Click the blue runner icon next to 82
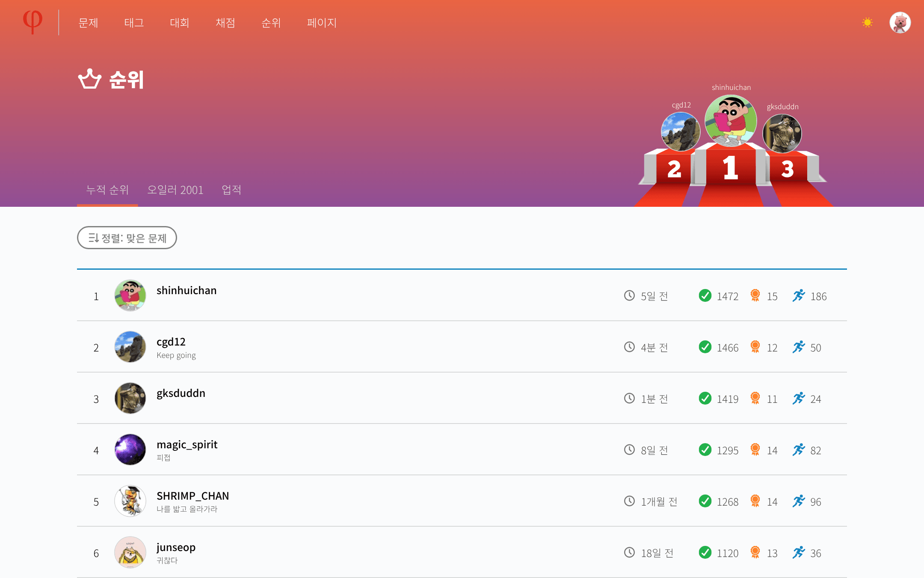 [799, 450]
